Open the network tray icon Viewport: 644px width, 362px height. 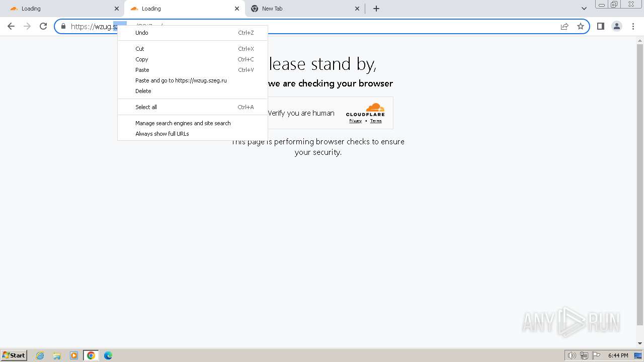click(x=584, y=355)
